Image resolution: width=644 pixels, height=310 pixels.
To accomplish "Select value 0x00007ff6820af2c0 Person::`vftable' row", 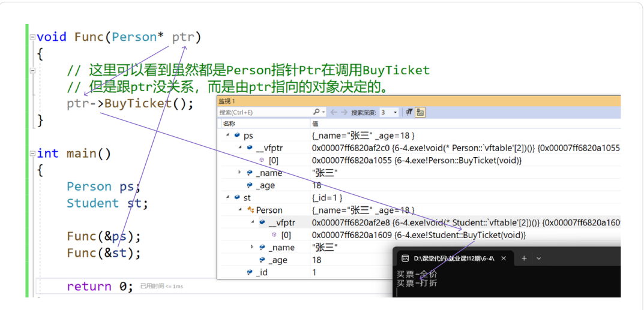I will pyautogui.click(x=466, y=148).
